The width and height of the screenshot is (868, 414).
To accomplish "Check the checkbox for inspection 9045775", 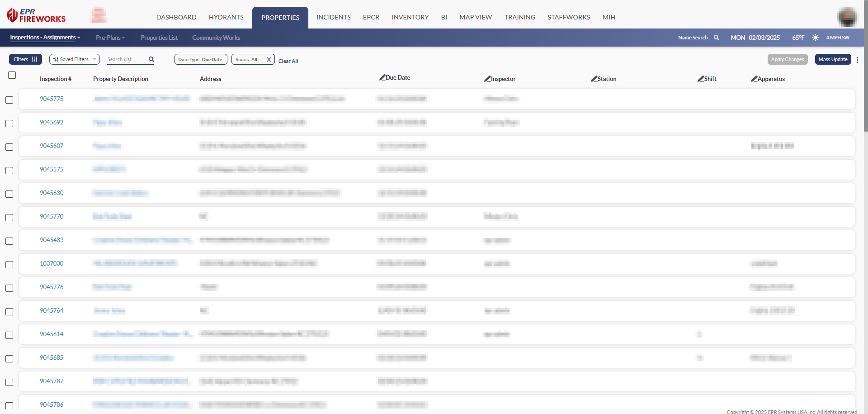I will point(9,100).
